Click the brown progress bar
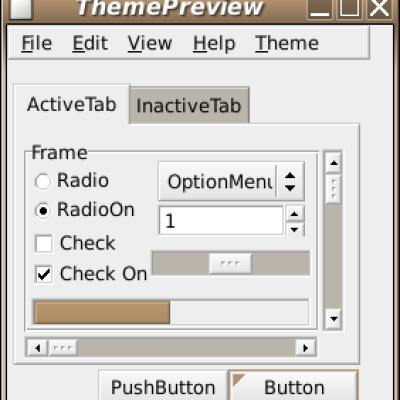 [x=102, y=313]
